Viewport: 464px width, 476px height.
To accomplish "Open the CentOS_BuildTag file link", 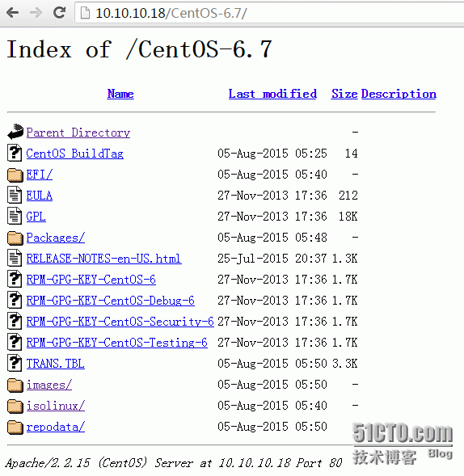I will 75,154.
